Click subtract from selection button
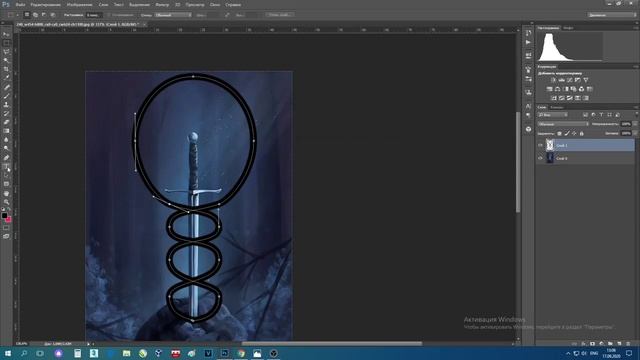 (44, 15)
